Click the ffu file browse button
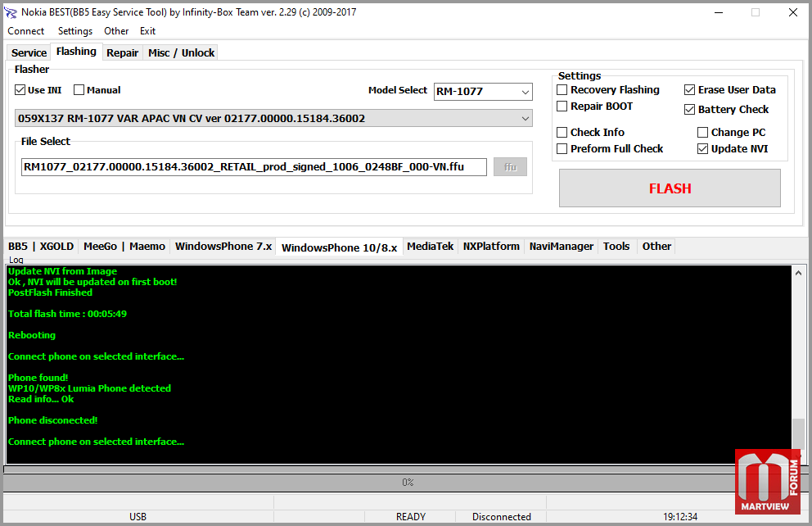 point(510,167)
